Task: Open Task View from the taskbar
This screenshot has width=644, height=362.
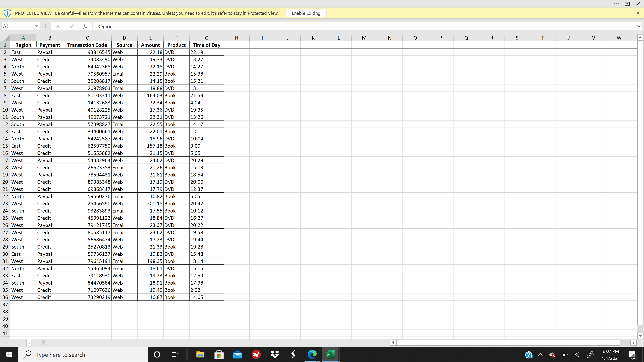Action: (x=175, y=354)
